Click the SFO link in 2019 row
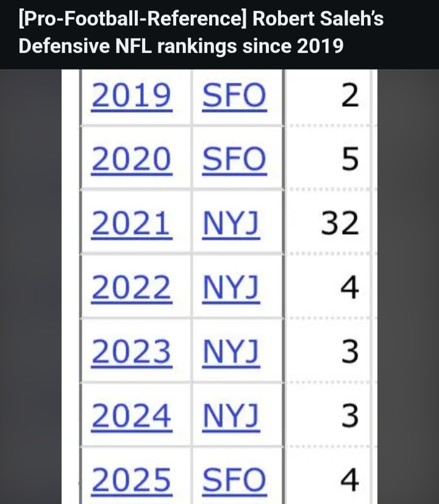 pos(234,96)
